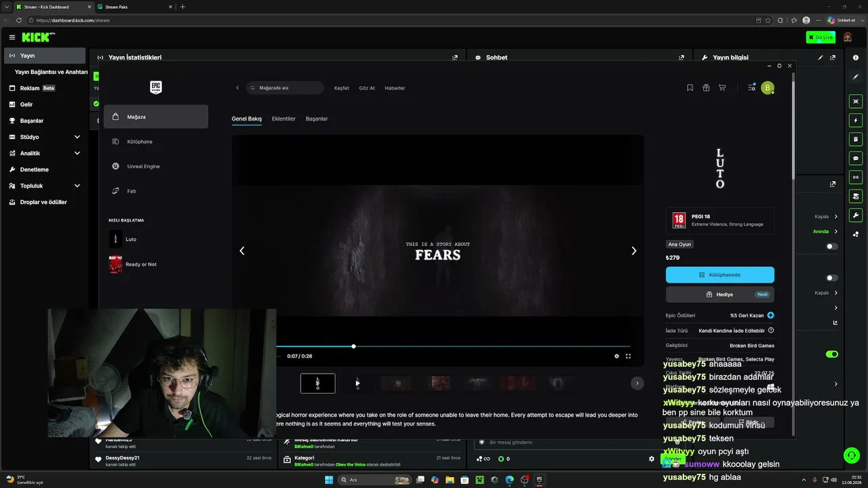868x488 pixels.
Task: Toggle the second off switch in Kick settings panel
Action: pyautogui.click(x=832, y=278)
